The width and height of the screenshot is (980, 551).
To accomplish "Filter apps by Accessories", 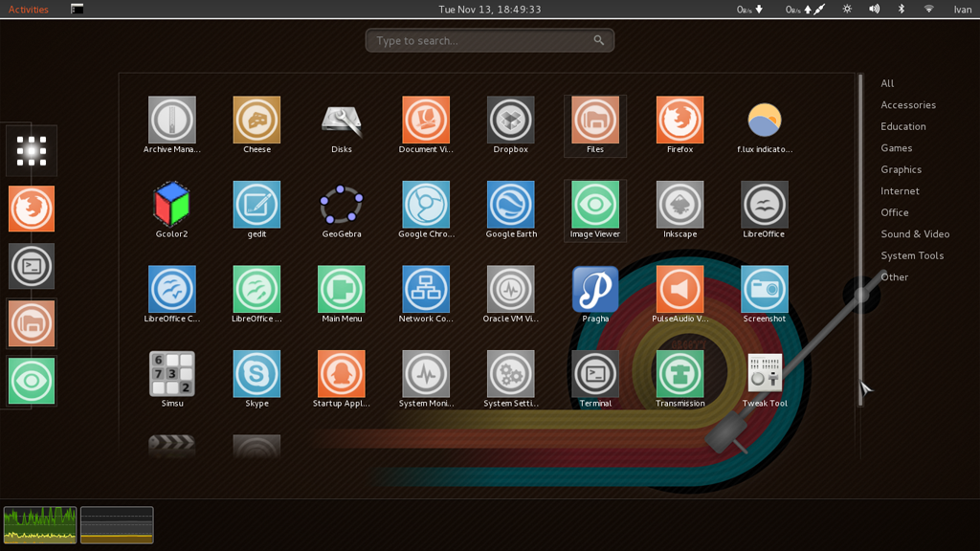I will pyautogui.click(x=908, y=105).
